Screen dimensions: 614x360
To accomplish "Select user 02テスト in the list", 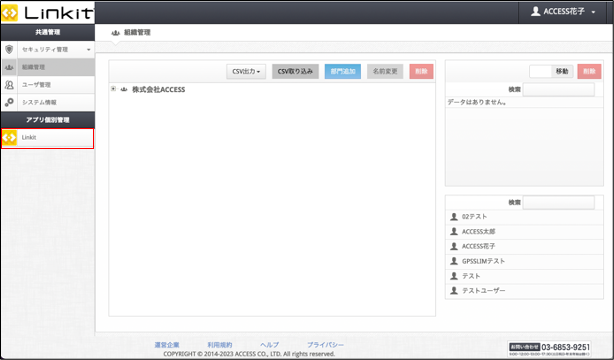I will click(524, 217).
